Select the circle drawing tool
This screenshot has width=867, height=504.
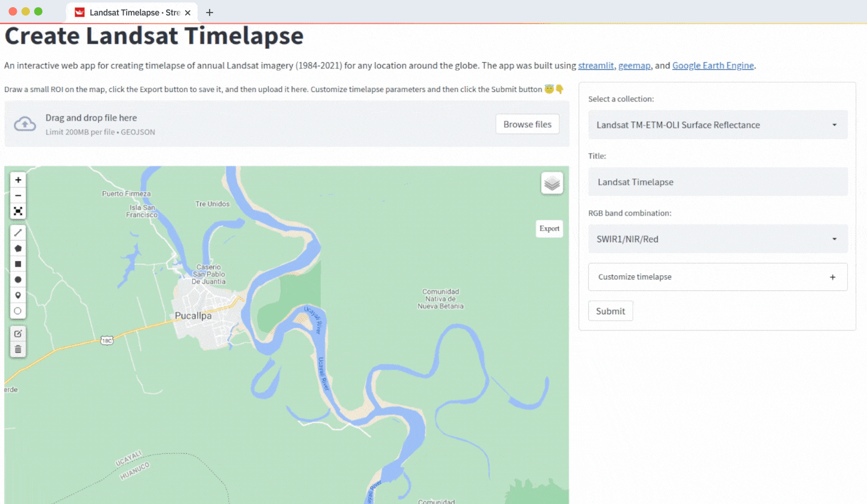click(x=18, y=279)
